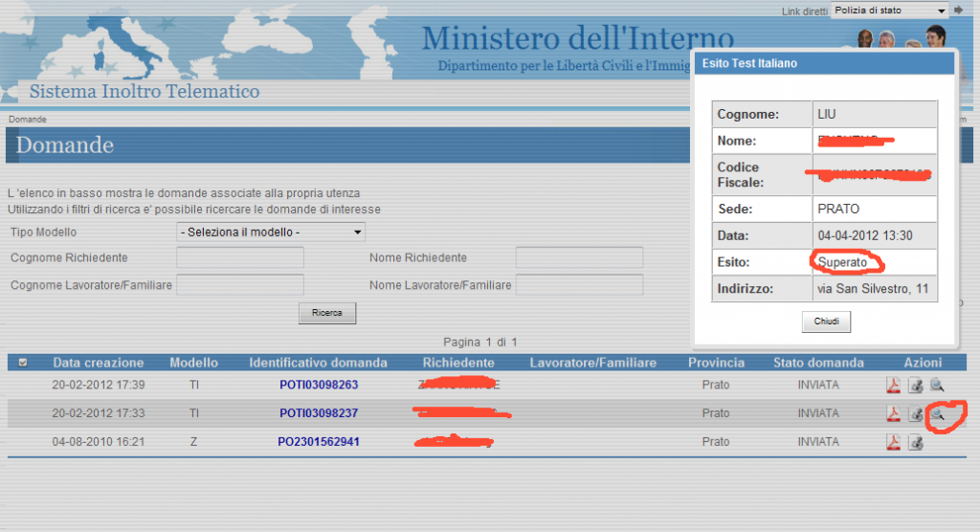980x532 pixels.
Task: Expand the Link diretti Polizia di stato dropdown
Action: pyautogui.click(x=890, y=11)
